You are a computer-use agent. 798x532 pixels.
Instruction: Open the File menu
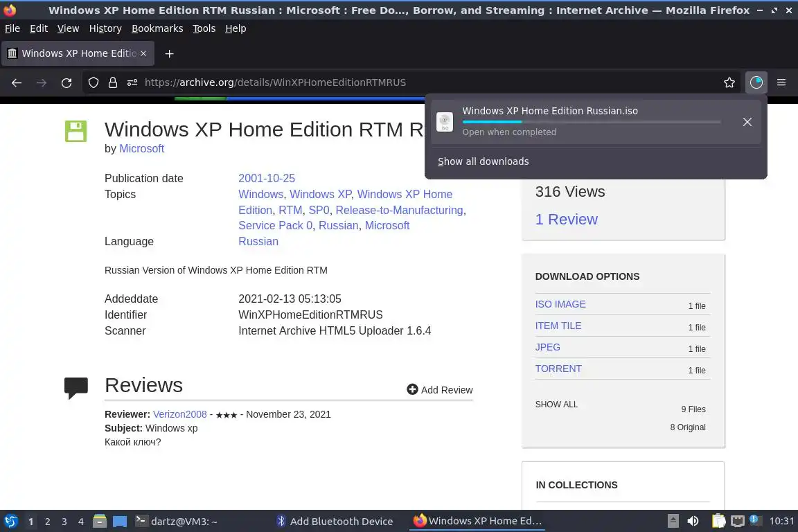pos(12,28)
